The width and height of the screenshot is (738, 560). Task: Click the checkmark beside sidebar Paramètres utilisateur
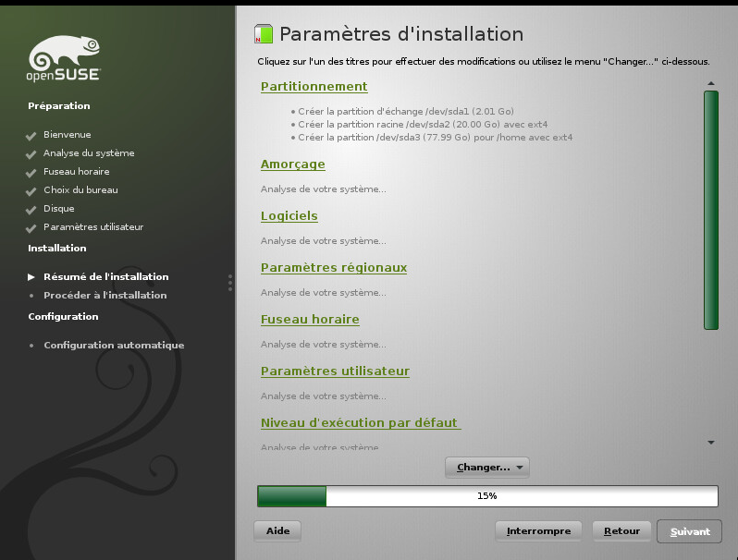click(31, 228)
